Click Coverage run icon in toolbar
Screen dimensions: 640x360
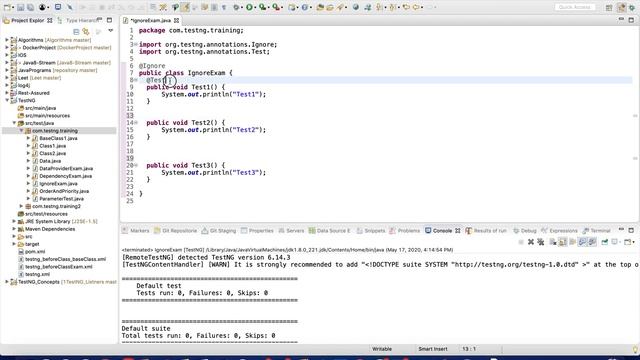click(x=262, y=7)
